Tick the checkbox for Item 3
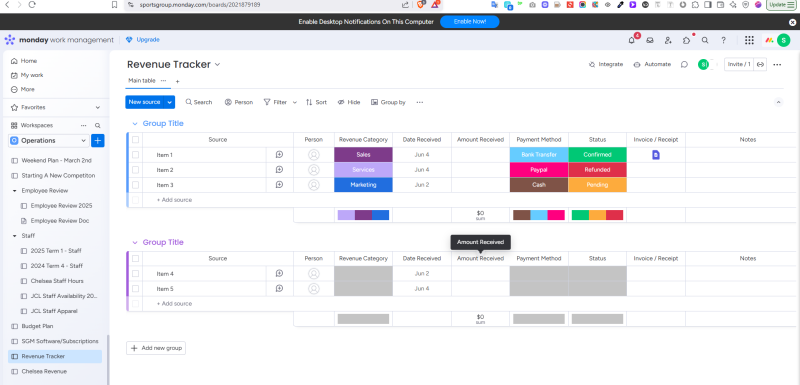 click(x=135, y=185)
